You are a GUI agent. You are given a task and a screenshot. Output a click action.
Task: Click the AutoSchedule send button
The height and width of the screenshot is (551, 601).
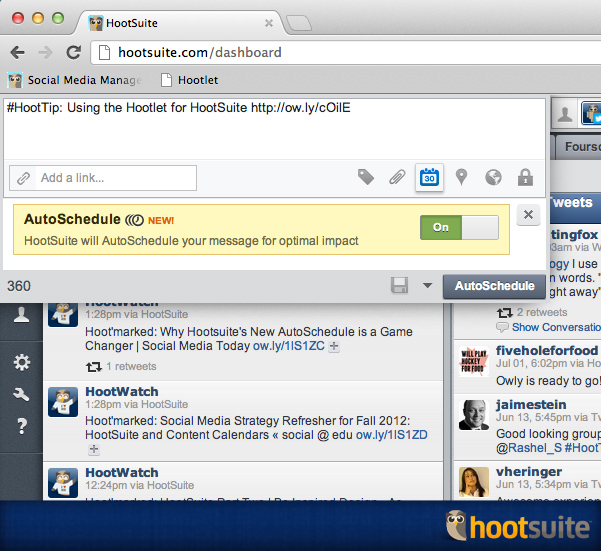click(x=494, y=286)
